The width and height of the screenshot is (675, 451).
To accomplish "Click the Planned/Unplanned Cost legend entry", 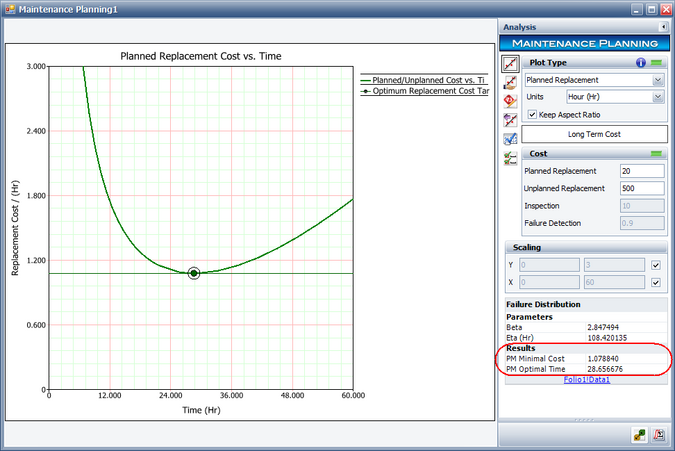I will (424, 80).
